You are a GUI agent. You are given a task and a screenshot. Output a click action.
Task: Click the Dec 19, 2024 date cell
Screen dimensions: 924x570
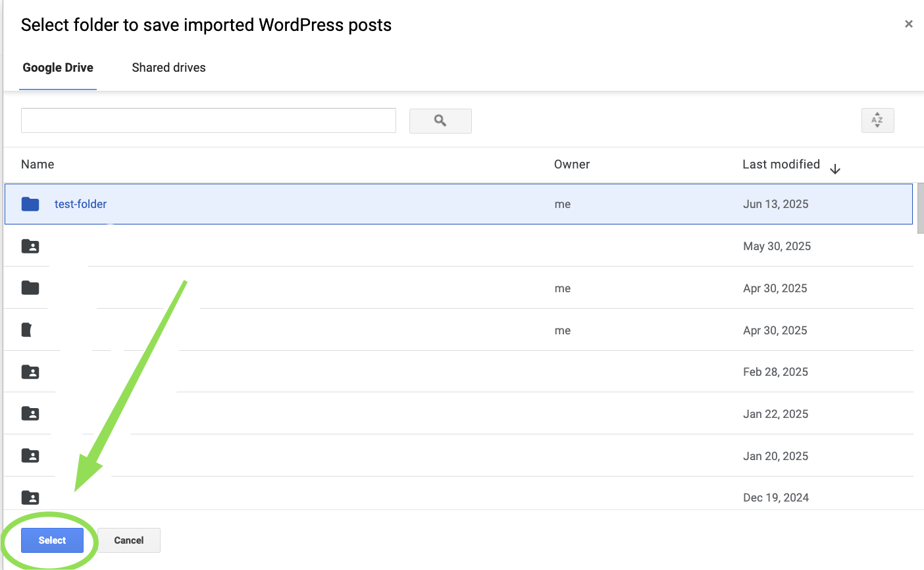776,498
